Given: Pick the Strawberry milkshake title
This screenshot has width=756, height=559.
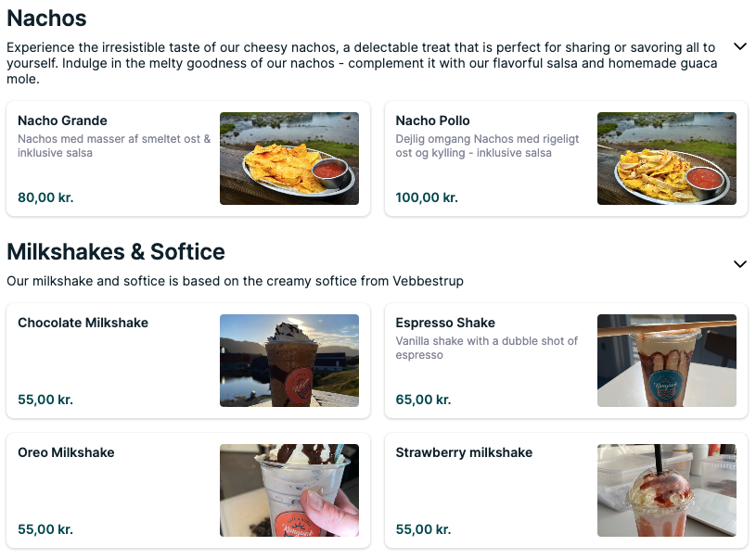Looking at the screenshot, I should (x=464, y=452).
